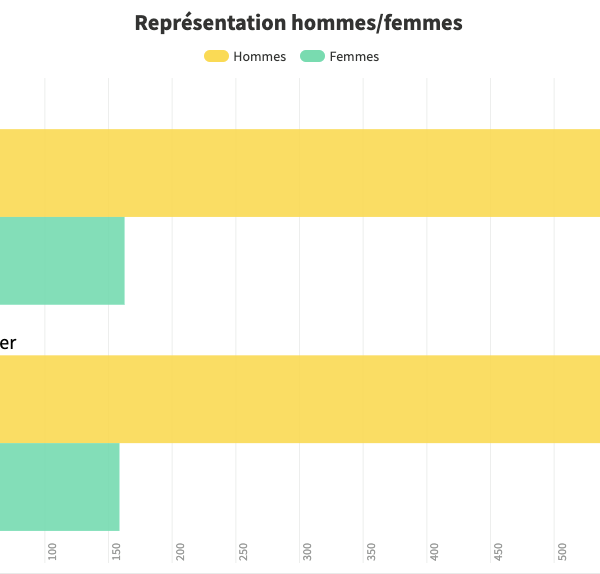Click the chart title 'Représentation hommes/femmes'
The image size is (600, 574).
[299, 23]
